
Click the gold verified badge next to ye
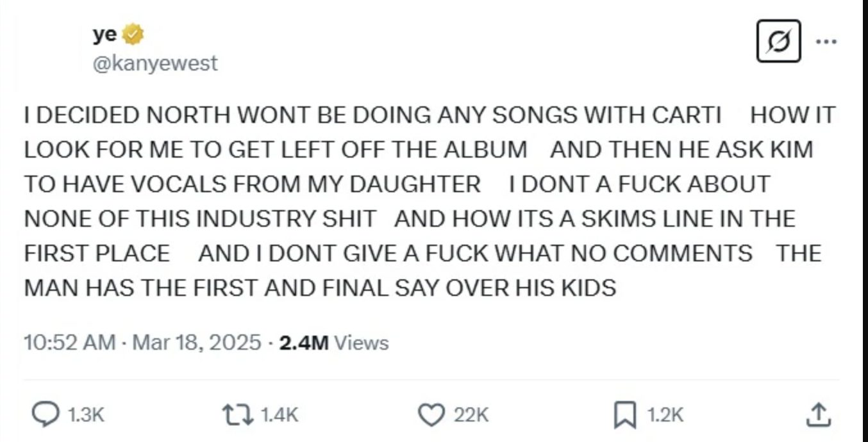131,34
